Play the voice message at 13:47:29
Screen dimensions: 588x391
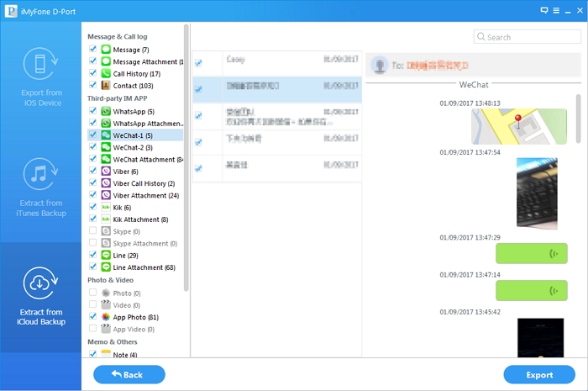pos(532,253)
